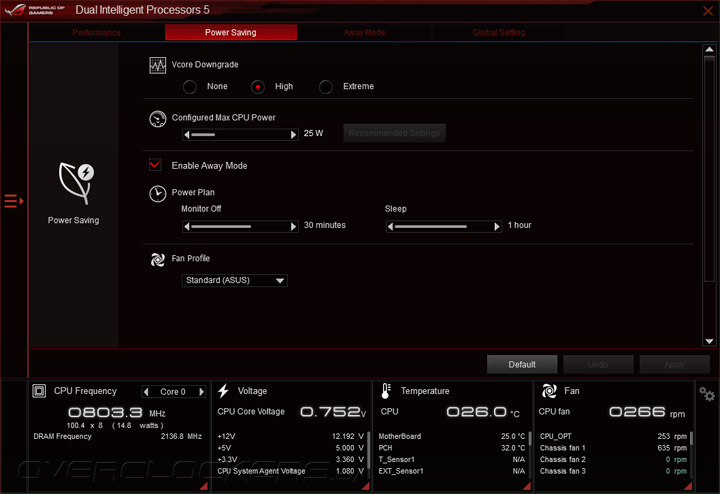This screenshot has width=720, height=494.
Task: Expand the Voltage panel corner triangle
Action: coord(366,486)
